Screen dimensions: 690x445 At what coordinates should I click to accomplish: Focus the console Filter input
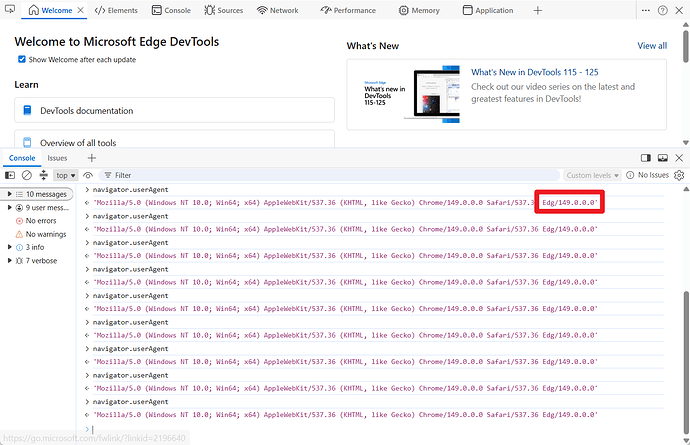(x=330, y=175)
